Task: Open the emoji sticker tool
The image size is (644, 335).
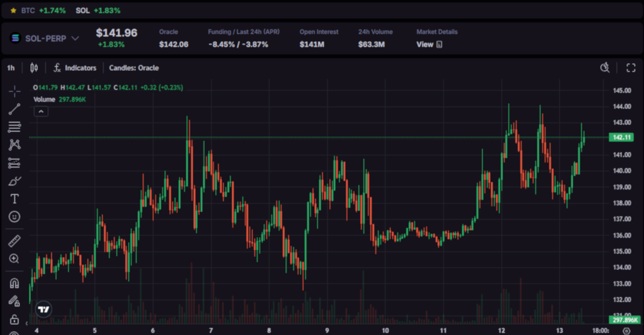Action: point(14,217)
